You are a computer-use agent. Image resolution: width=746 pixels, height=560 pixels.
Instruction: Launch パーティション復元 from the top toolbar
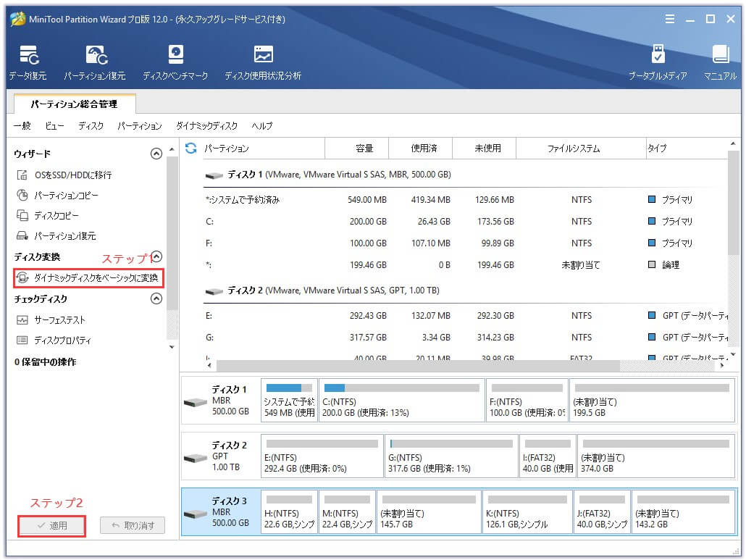pyautogui.click(x=95, y=62)
